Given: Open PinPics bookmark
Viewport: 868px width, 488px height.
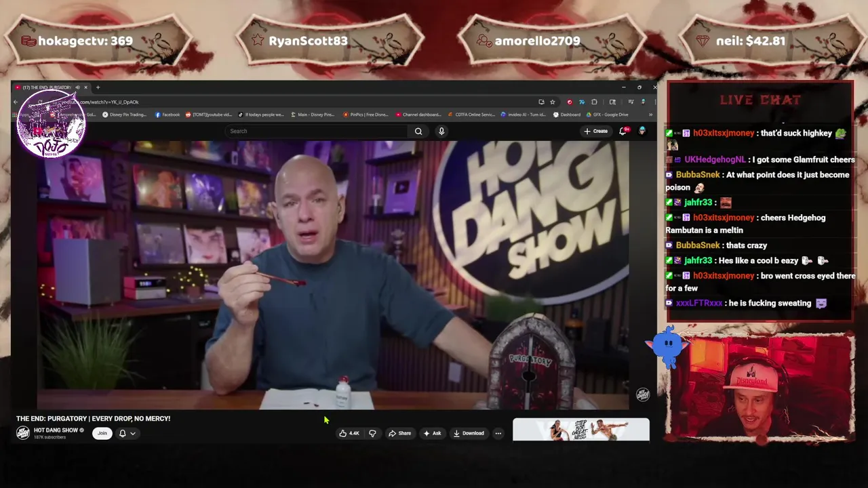Looking at the screenshot, I should pos(366,115).
